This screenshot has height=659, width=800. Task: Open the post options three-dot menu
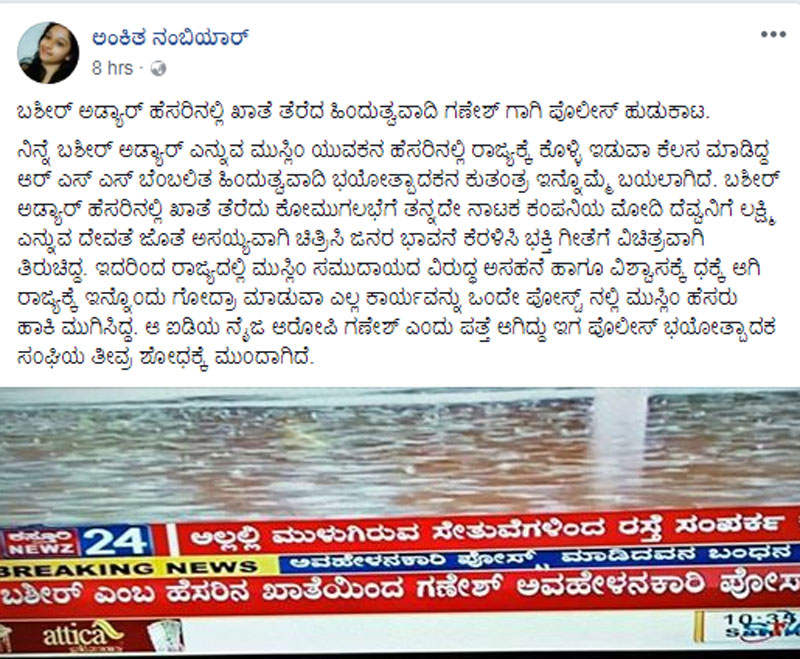point(773,35)
